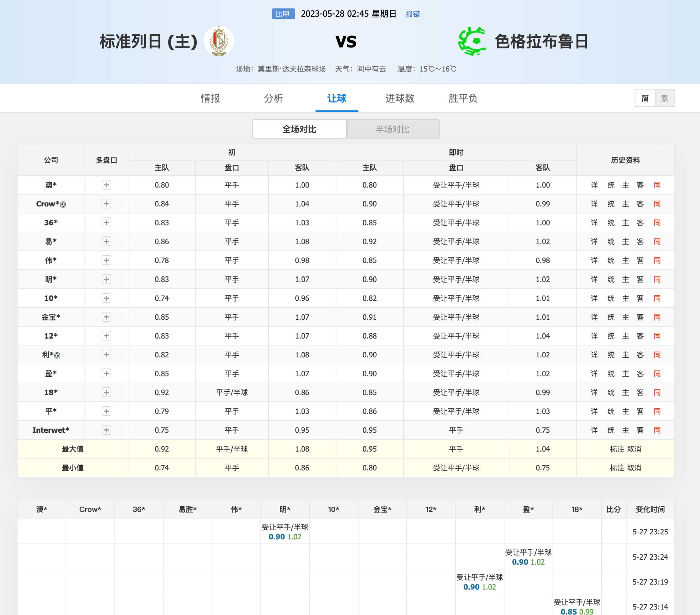Image resolution: width=700 pixels, height=615 pixels.
Task: Click the 报错 report error link
Action: click(413, 14)
